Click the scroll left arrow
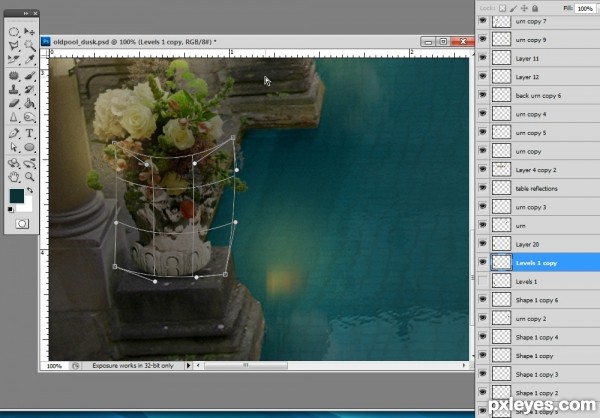 [198, 366]
